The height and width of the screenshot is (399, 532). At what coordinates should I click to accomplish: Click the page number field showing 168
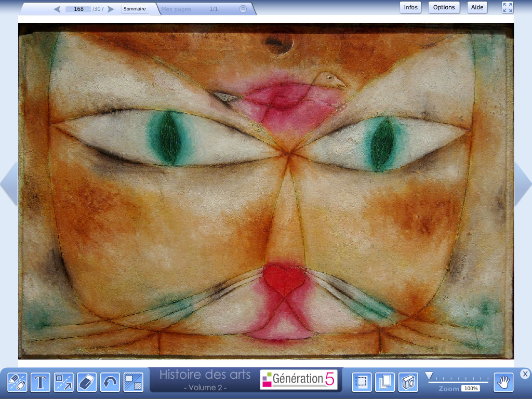click(x=79, y=9)
